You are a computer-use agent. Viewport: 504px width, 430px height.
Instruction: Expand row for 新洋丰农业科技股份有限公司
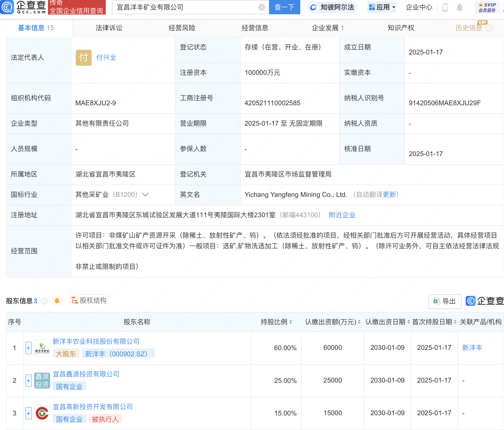[28, 348]
